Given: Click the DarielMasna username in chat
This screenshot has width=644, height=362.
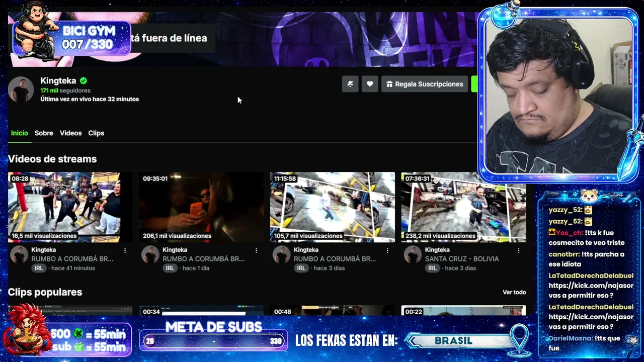Looking at the screenshot, I should coord(571,338).
